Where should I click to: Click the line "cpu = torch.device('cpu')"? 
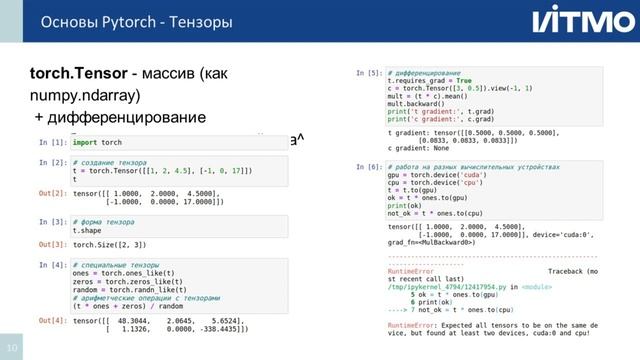pyautogui.click(x=435, y=182)
